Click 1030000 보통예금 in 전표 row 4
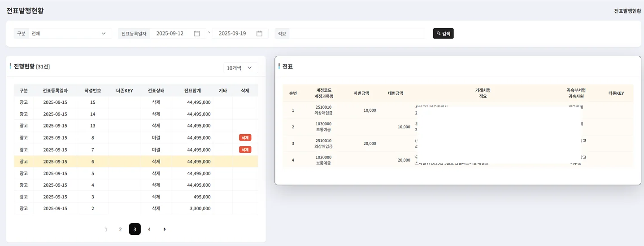644x246 pixels. 323,160
